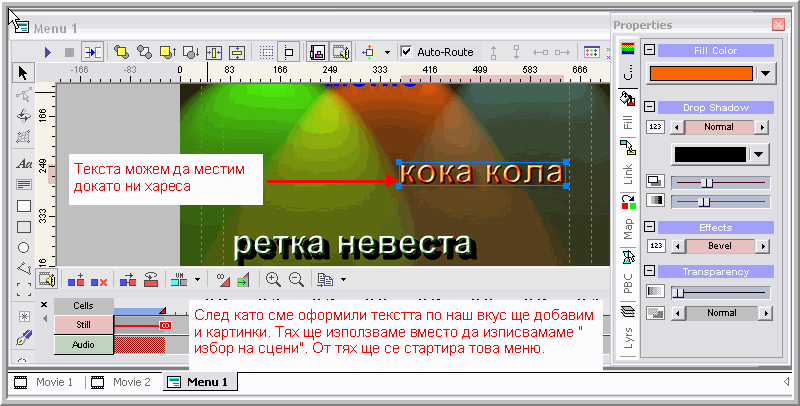Open the Lyrs vertical tab in Properties
This screenshot has height=406, width=800.
pyautogui.click(x=628, y=331)
